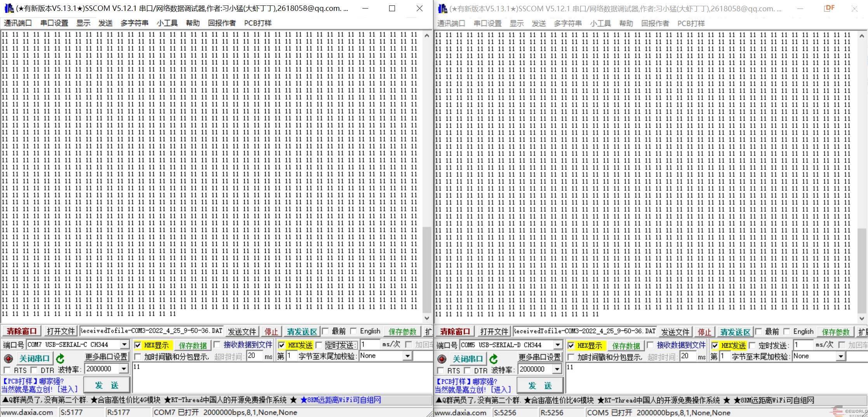
Task: Open baud rate 2000000 dropdown in left window
Action: (124, 369)
